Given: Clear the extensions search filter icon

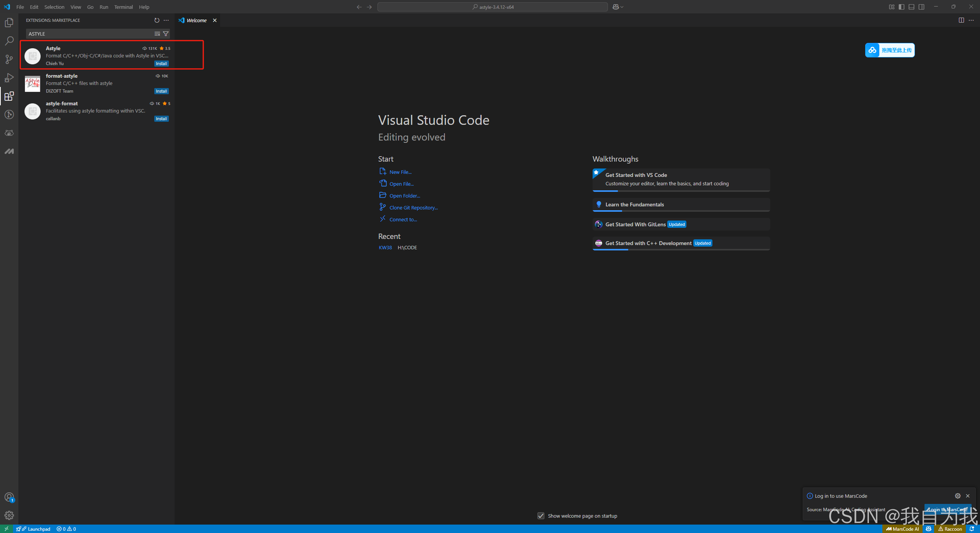Looking at the screenshot, I should [157, 34].
